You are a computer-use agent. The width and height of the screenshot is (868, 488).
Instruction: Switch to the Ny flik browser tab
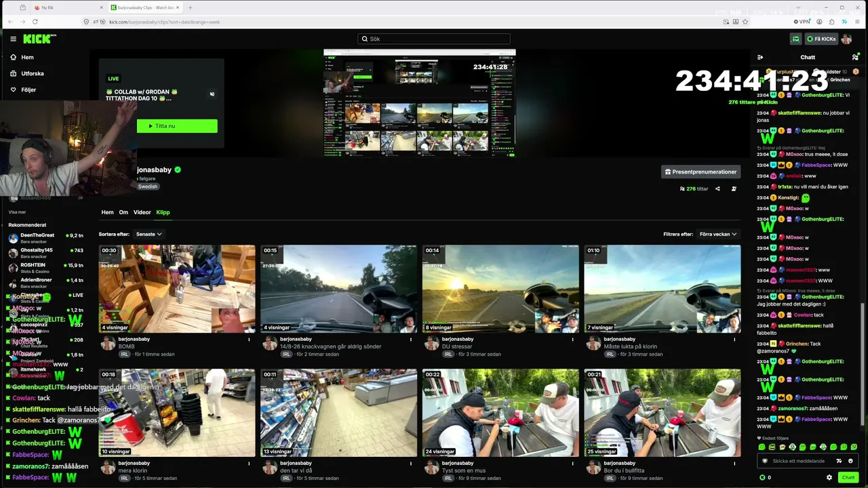coord(68,7)
